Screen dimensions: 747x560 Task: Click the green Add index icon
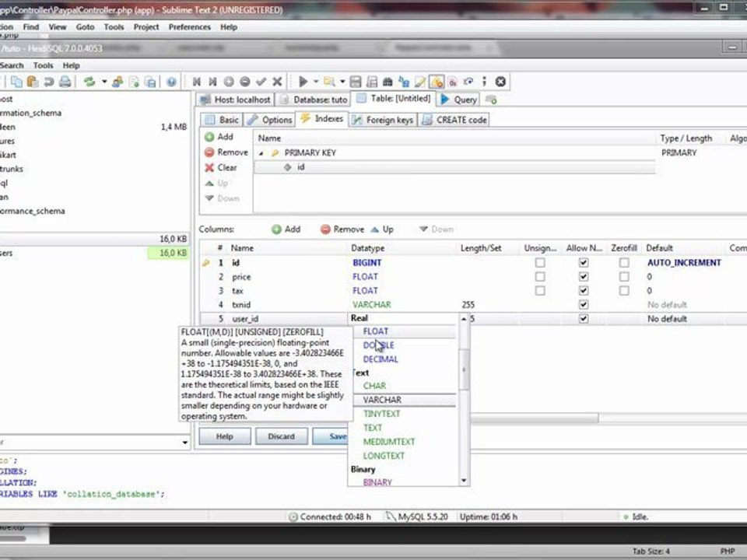[209, 137]
